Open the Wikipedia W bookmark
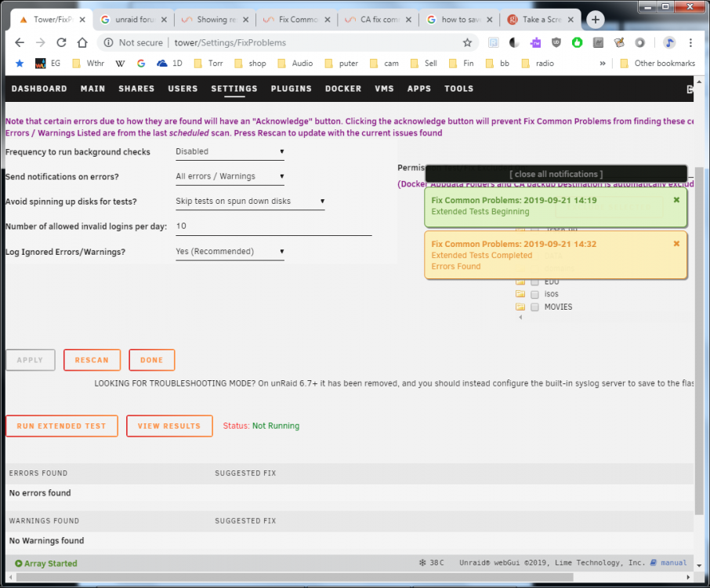710x588 pixels. (x=120, y=64)
